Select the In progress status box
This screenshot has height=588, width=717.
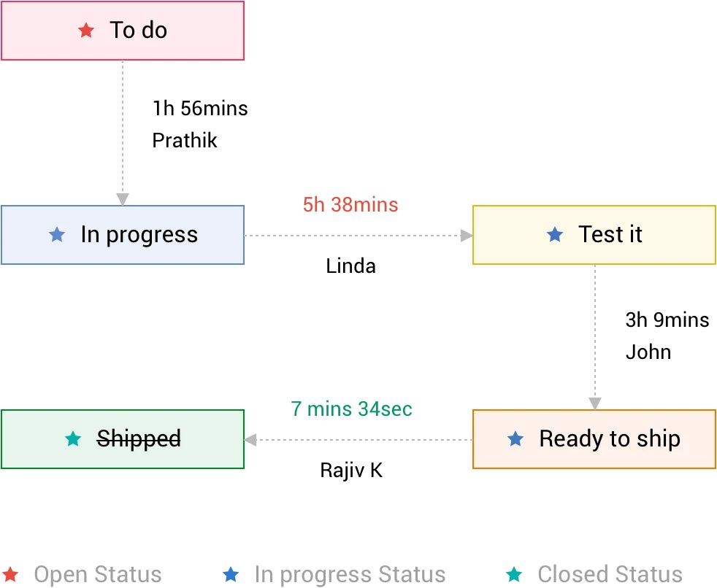123,235
